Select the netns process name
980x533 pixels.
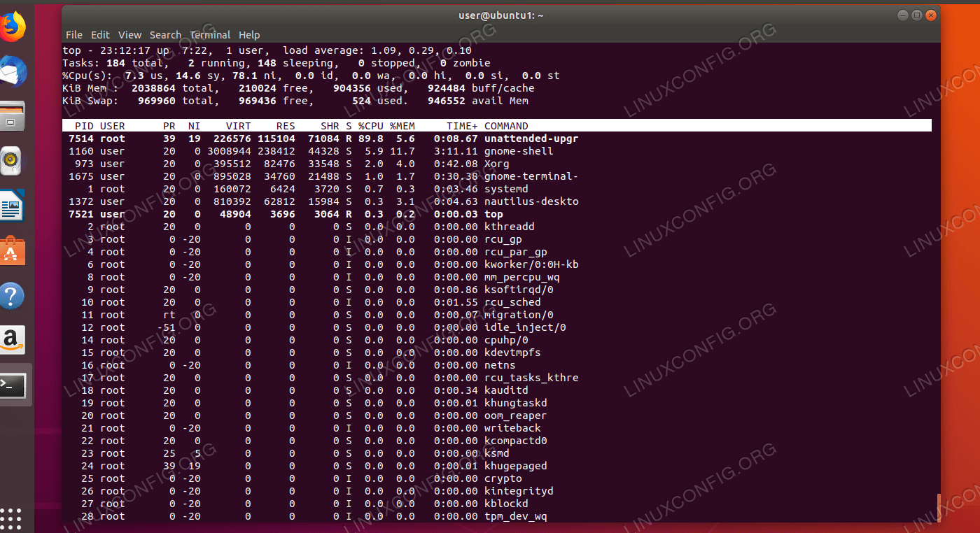click(500, 365)
